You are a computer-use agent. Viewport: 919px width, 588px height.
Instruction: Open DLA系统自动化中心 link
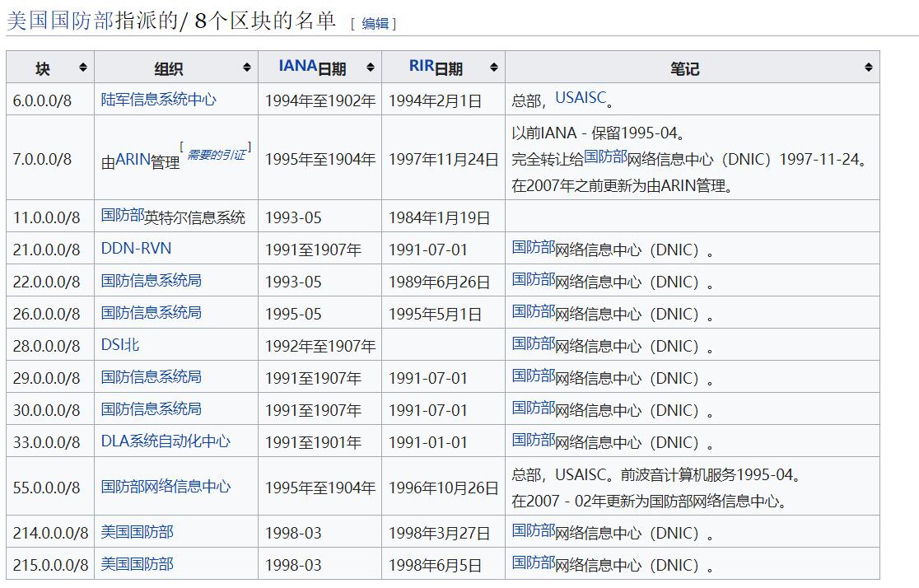pyautogui.click(x=166, y=441)
